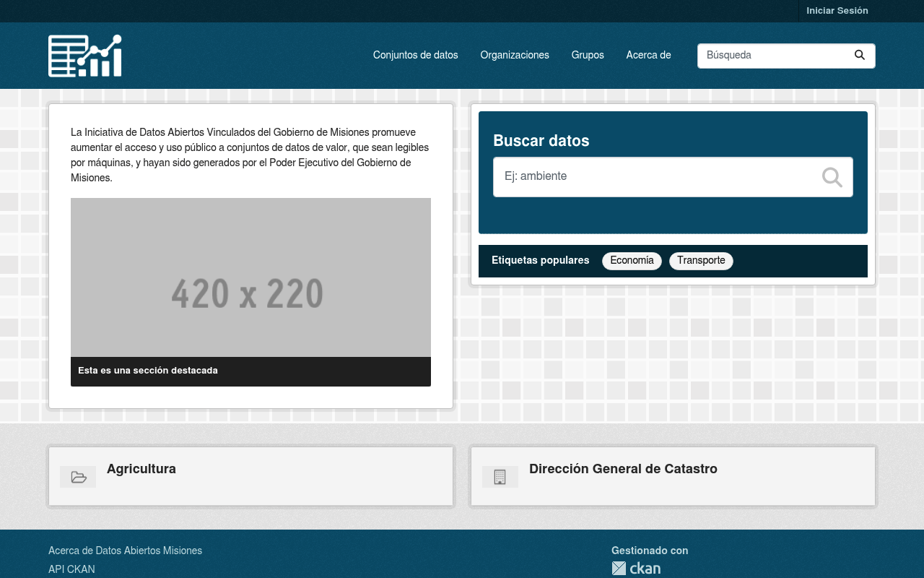This screenshot has width=924, height=578.
Task: Select the Economía tag
Action: tap(632, 261)
